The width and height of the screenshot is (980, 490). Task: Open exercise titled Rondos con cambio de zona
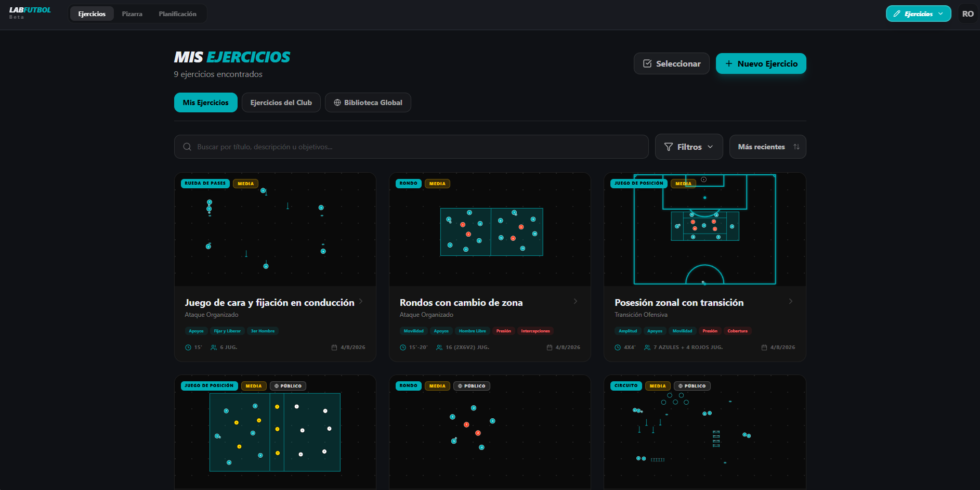(461, 303)
